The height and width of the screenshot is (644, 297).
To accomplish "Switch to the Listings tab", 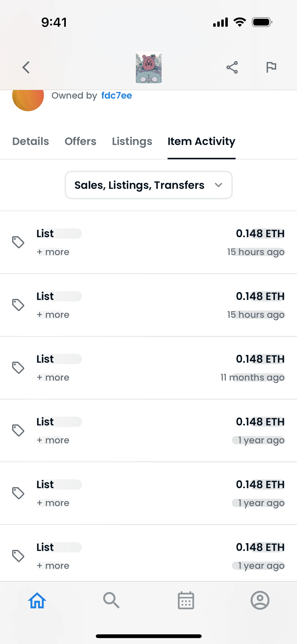I will tap(132, 141).
